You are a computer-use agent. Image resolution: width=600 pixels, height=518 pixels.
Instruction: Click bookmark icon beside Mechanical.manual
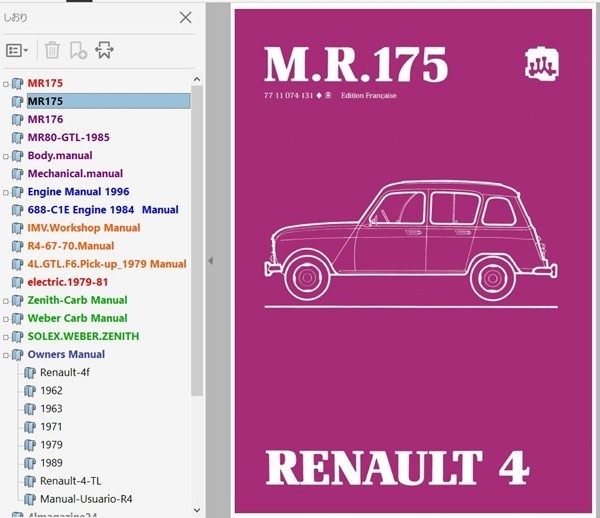click(18, 174)
